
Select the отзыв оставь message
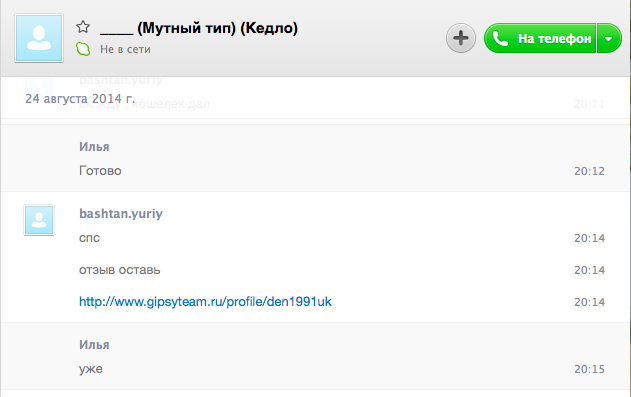120,270
